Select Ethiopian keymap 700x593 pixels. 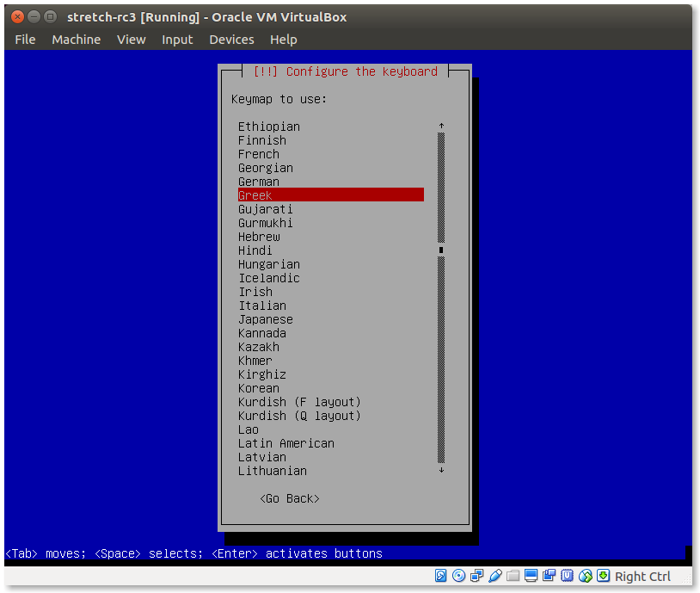(269, 127)
